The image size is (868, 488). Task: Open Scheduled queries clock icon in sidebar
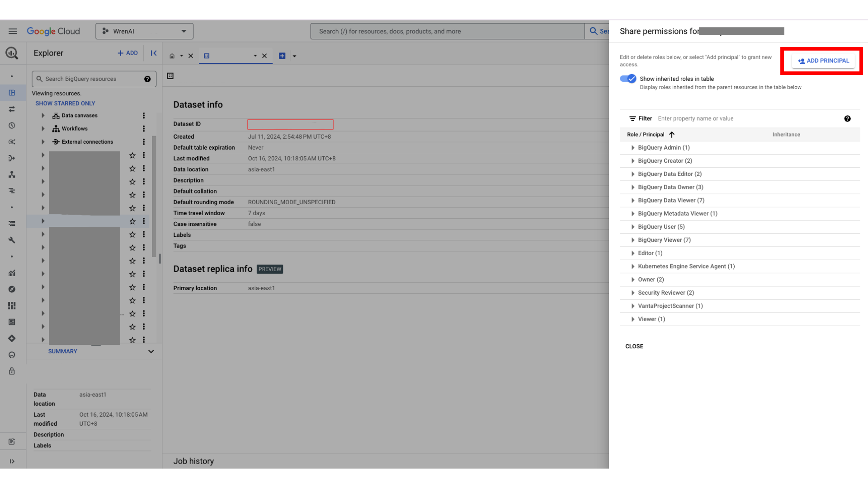pyautogui.click(x=12, y=126)
